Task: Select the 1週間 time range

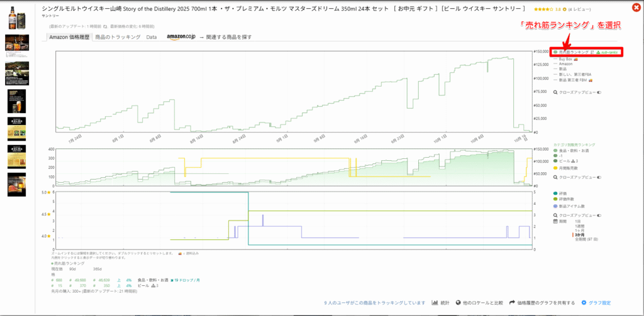Action: click(x=579, y=226)
